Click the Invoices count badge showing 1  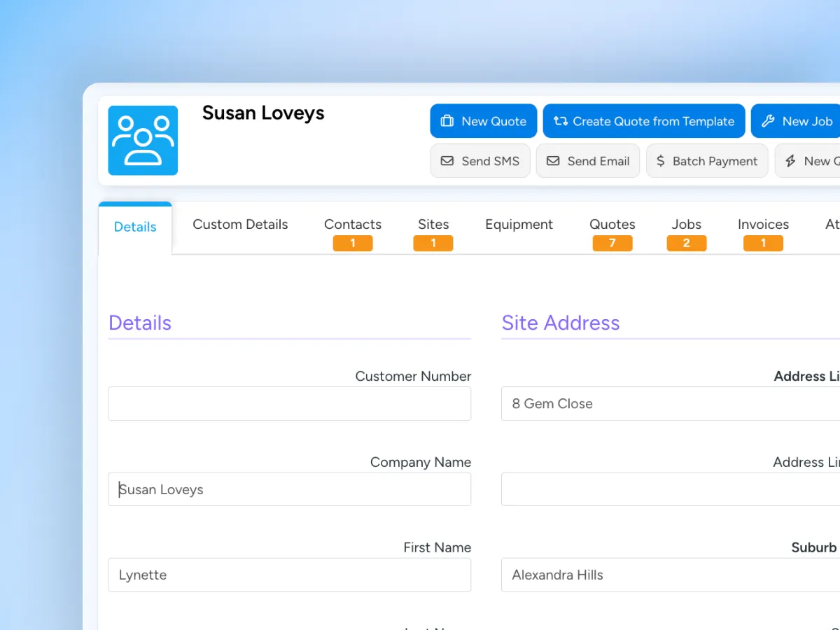pyautogui.click(x=763, y=243)
